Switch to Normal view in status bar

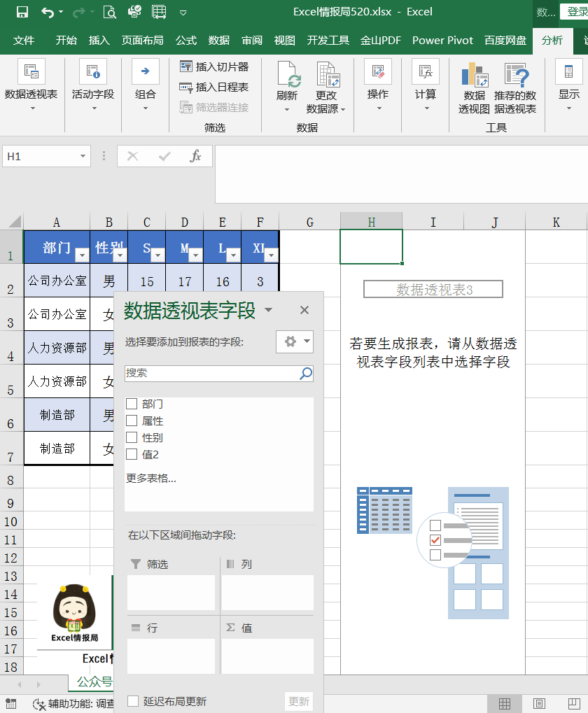point(505,703)
